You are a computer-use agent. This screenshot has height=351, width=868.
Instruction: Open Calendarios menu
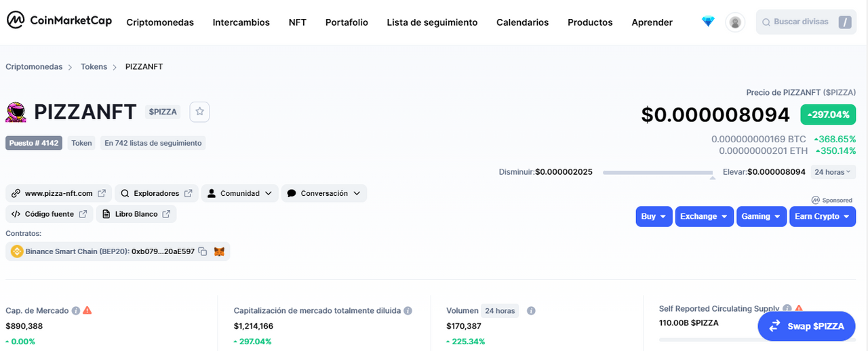pyautogui.click(x=522, y=22)
